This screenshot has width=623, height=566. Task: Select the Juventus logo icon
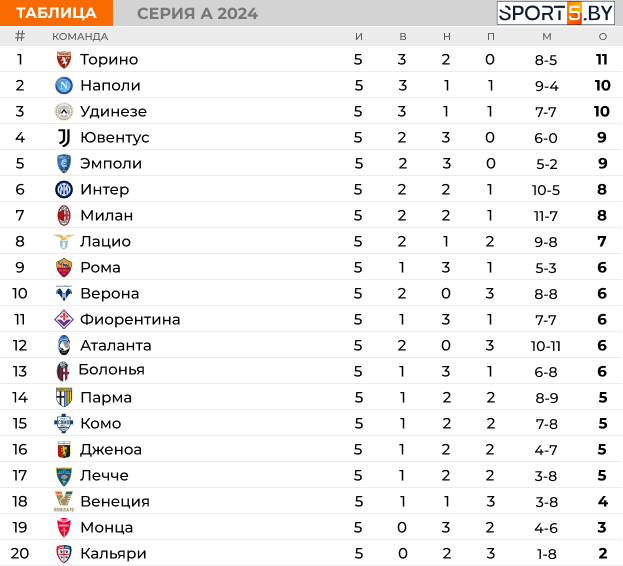point(64,137)
